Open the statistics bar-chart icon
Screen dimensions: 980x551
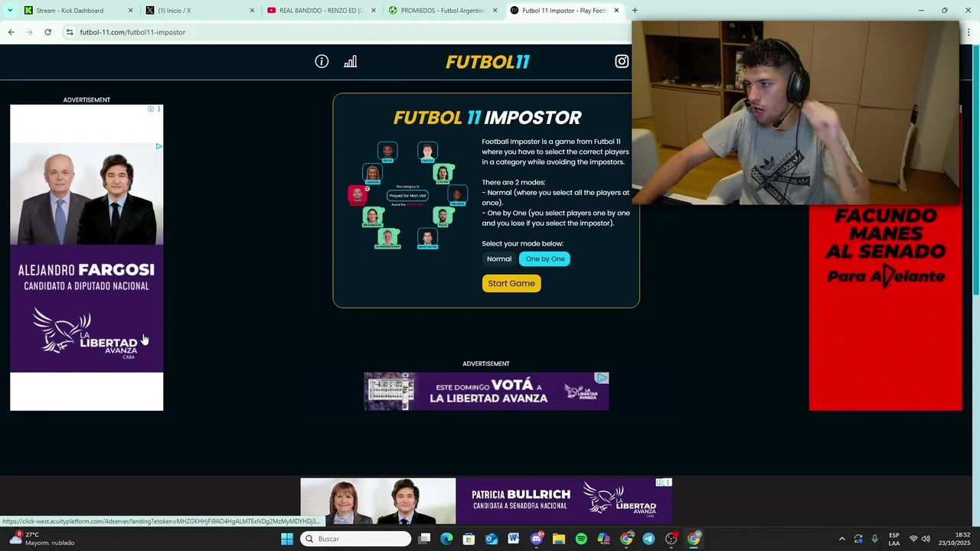[351, 61]
